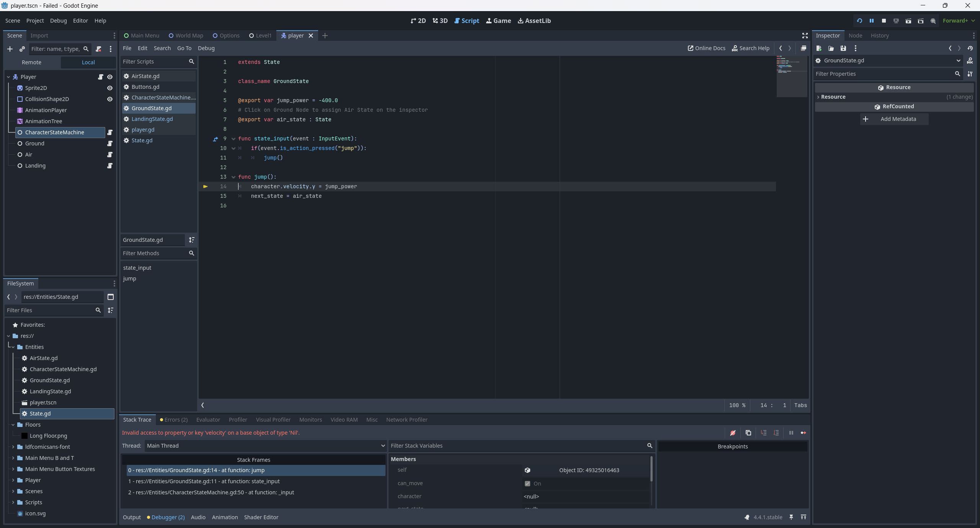
Task: Click Add Metadata button
Action: [894, 119]
